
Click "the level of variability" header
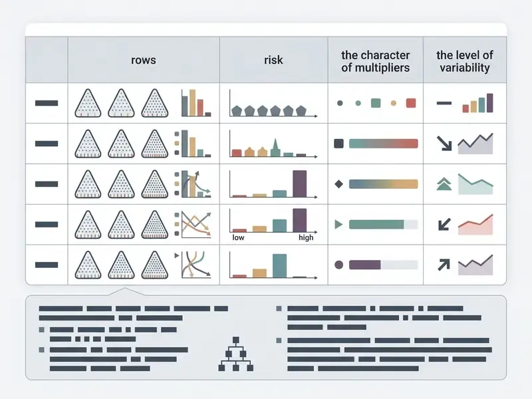click(464, 61)
